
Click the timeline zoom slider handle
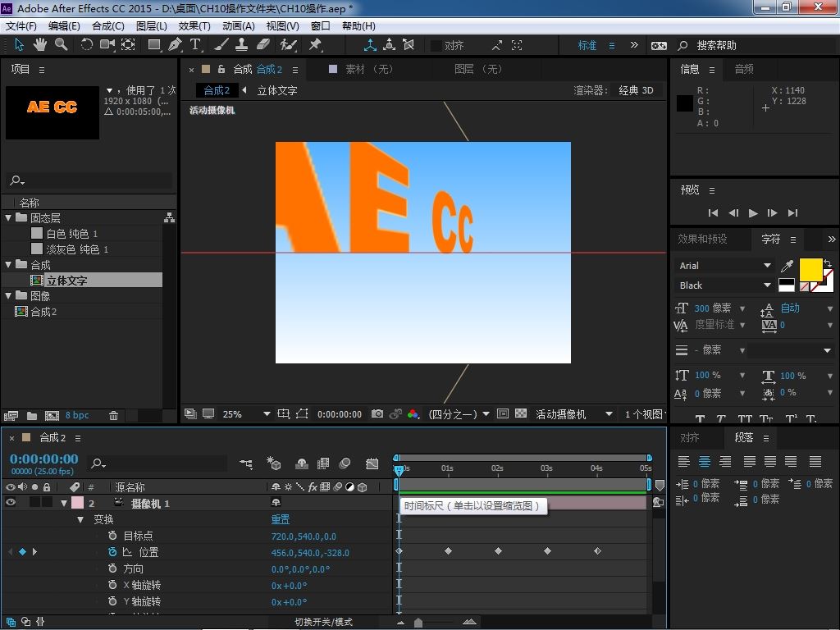pos(418,622)
